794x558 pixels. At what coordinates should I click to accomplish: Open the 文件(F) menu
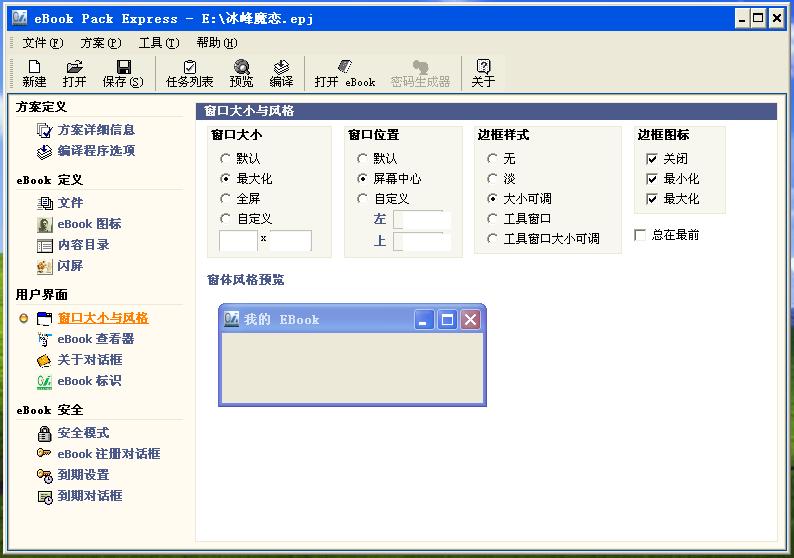click(43, 43)
